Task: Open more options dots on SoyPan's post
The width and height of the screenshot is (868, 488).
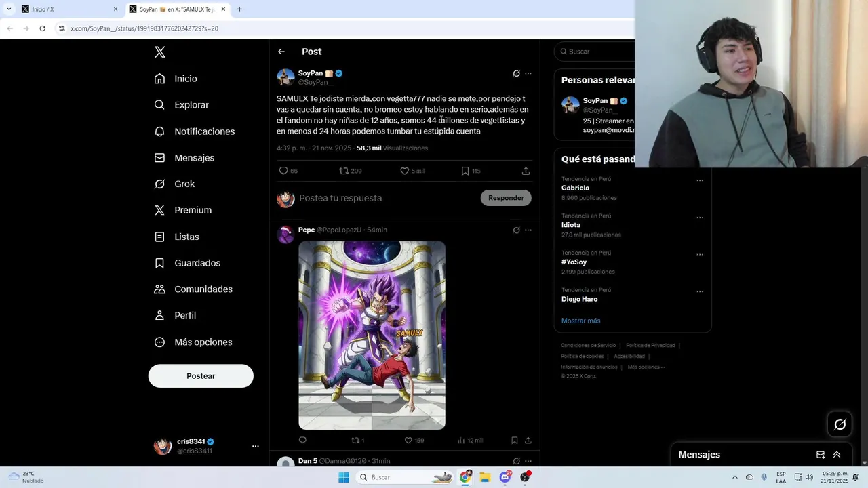Action: coord(528,73)
